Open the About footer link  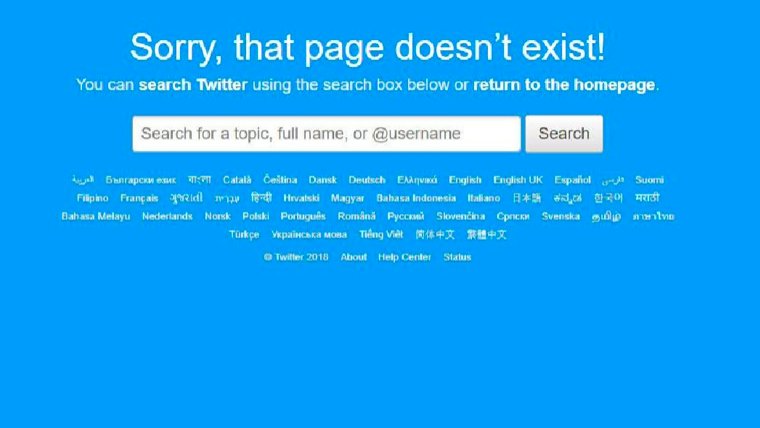pos(353,257)
